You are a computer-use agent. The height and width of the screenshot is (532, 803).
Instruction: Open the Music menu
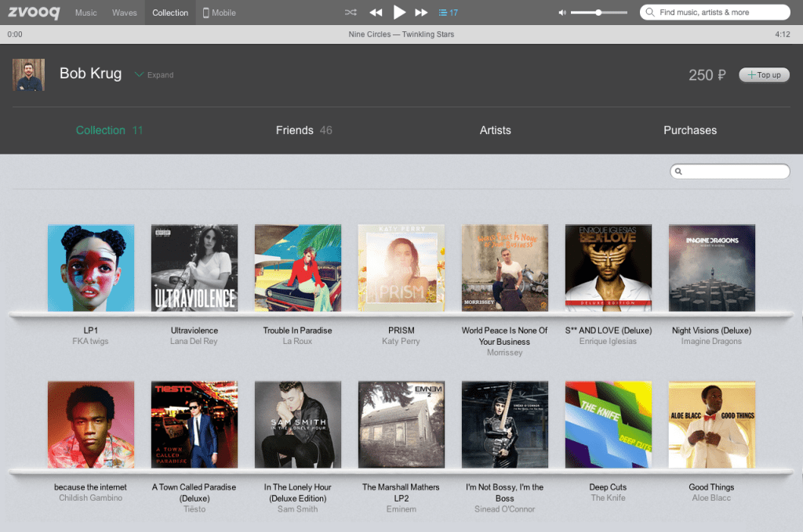coord(85,13)
